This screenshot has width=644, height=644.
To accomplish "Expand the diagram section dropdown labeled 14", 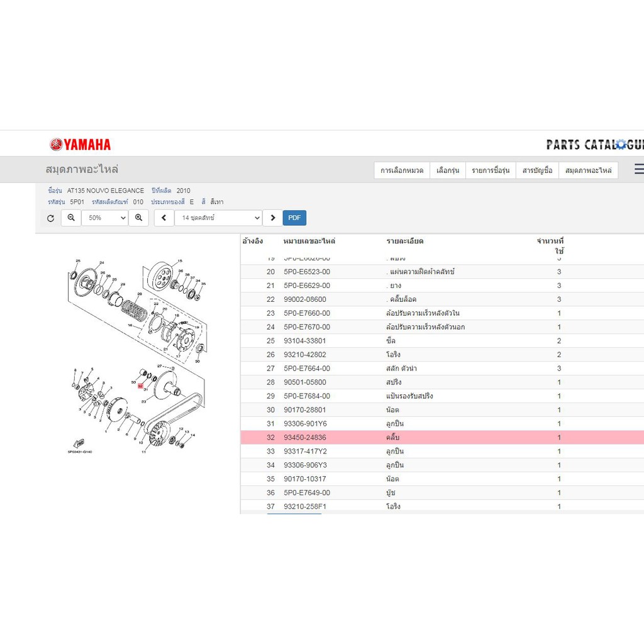I will pyautogui.click(x=218, y=218).
